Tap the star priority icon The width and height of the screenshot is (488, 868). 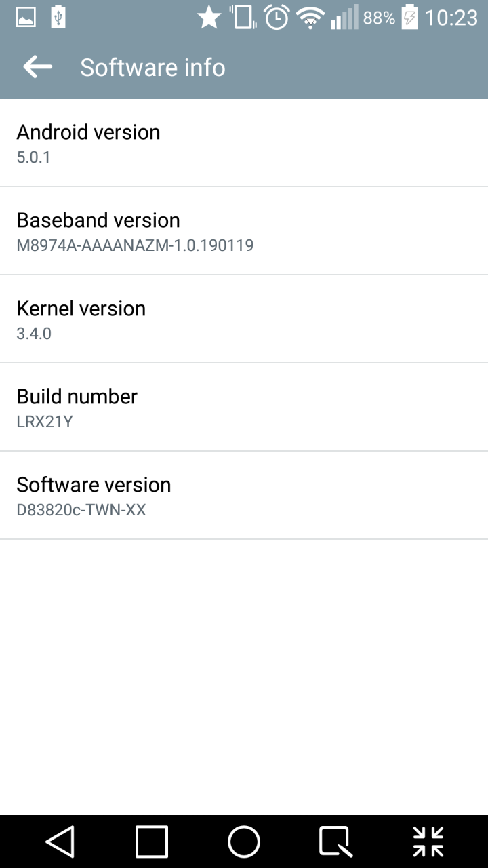click(x=209, y=17)
